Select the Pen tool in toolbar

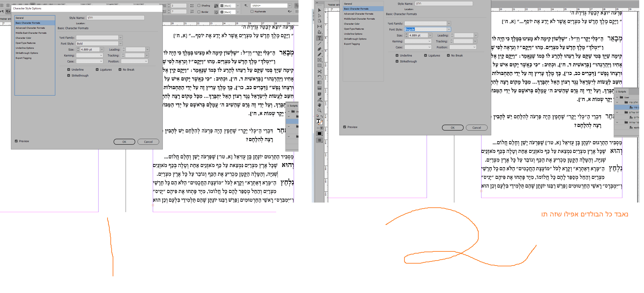point(319,49)
